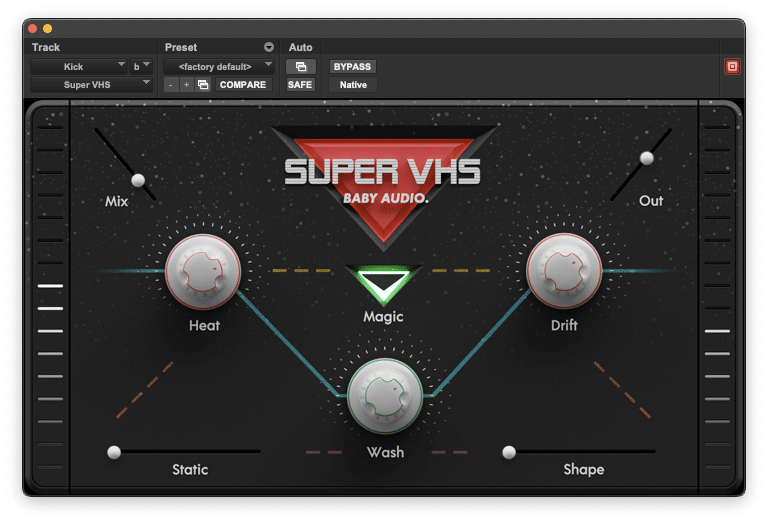
Task: Click the Track header label
Action: 46,47
